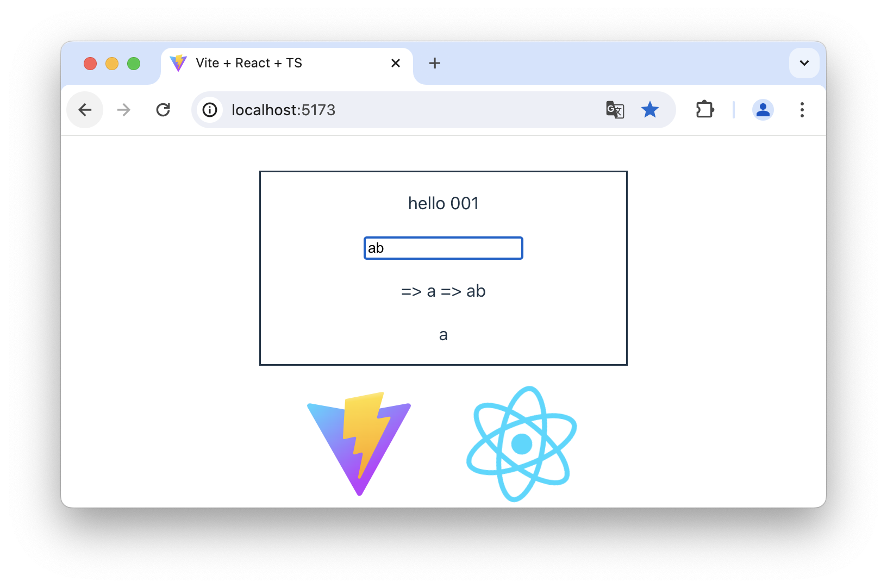Image resolution: width=887 pixels, height=588 pixels.
Task: Open the three-dot Chrome menu
Action: point(802,110)
